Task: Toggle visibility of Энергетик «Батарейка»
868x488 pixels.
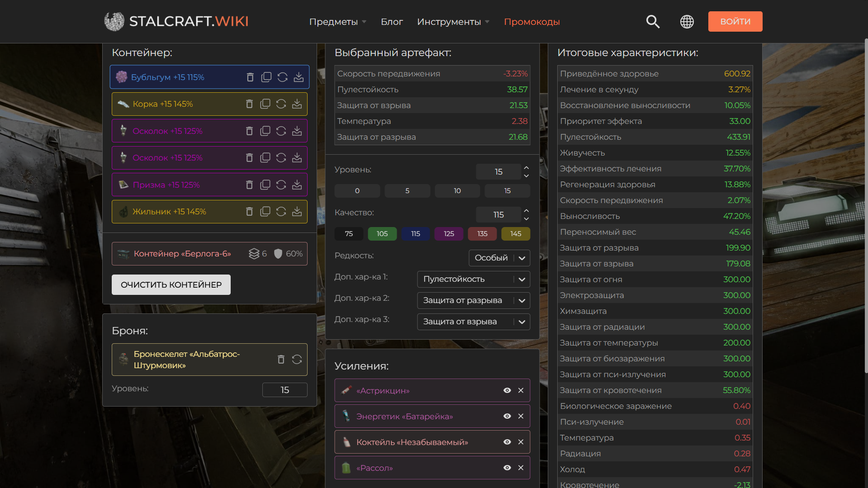Action: click(x=507, y=416)
